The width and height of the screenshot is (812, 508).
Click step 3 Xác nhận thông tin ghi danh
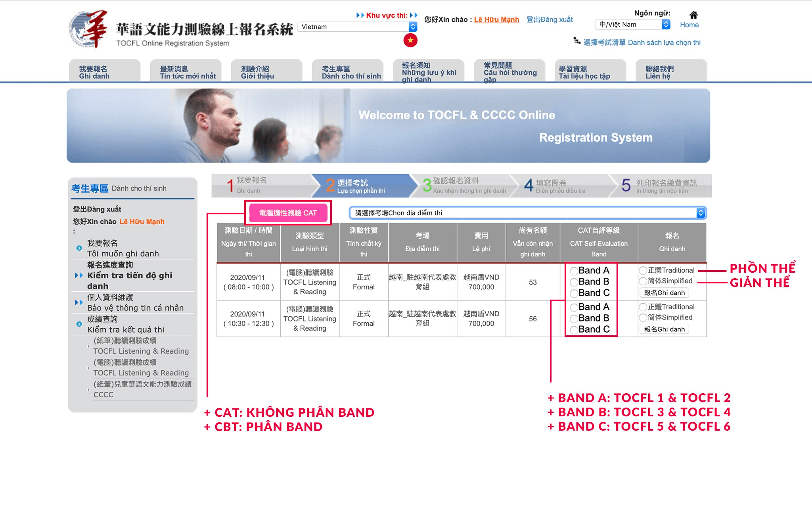[465, 185]
